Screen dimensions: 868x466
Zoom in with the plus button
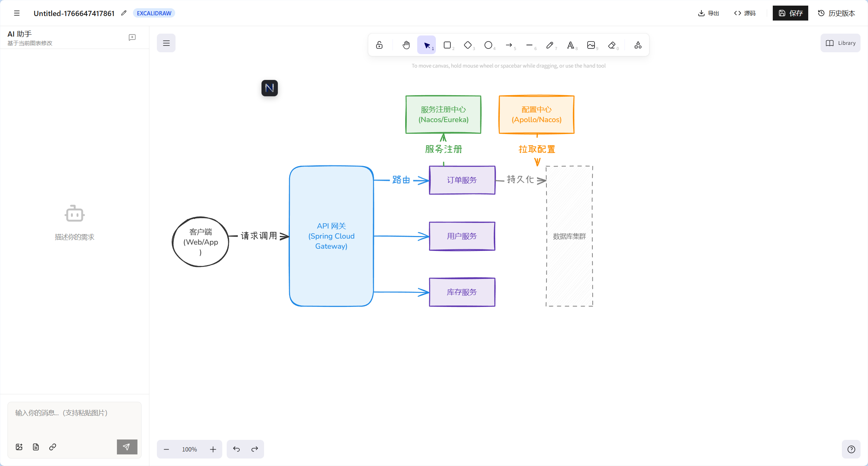[x=213, y=449]
